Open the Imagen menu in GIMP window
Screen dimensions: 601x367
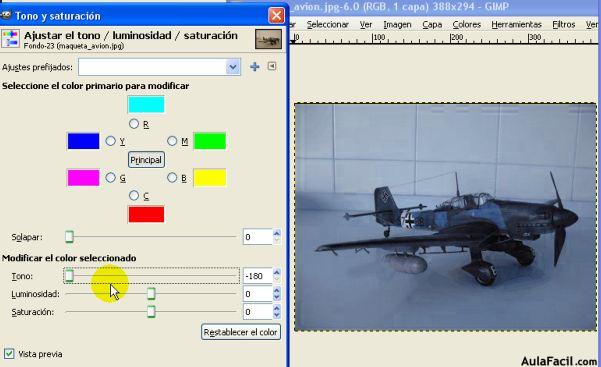pos(397,25)
